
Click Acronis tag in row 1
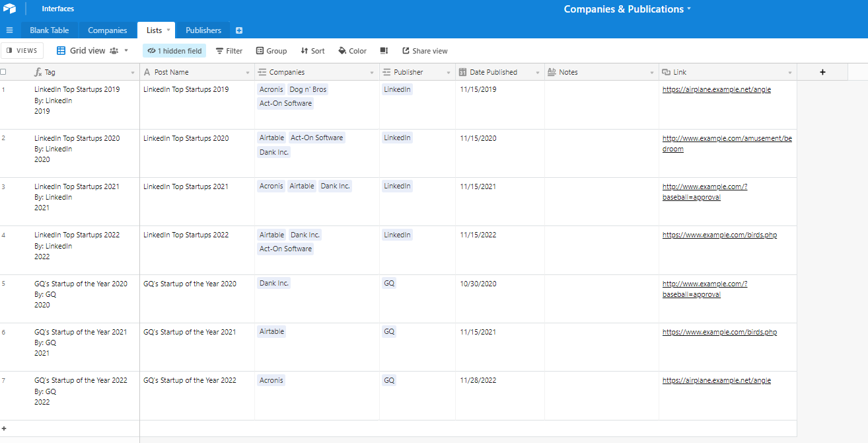tap(271, 89)
